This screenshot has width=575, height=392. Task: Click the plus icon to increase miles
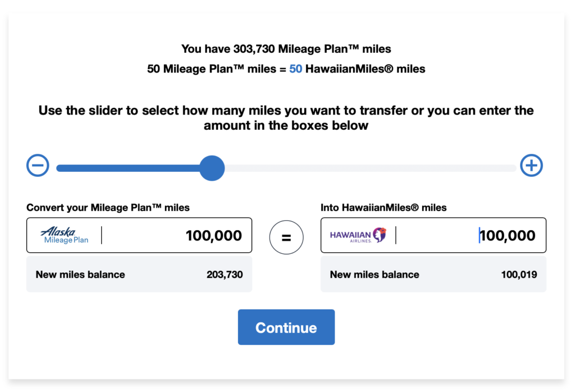coord(531,166)
